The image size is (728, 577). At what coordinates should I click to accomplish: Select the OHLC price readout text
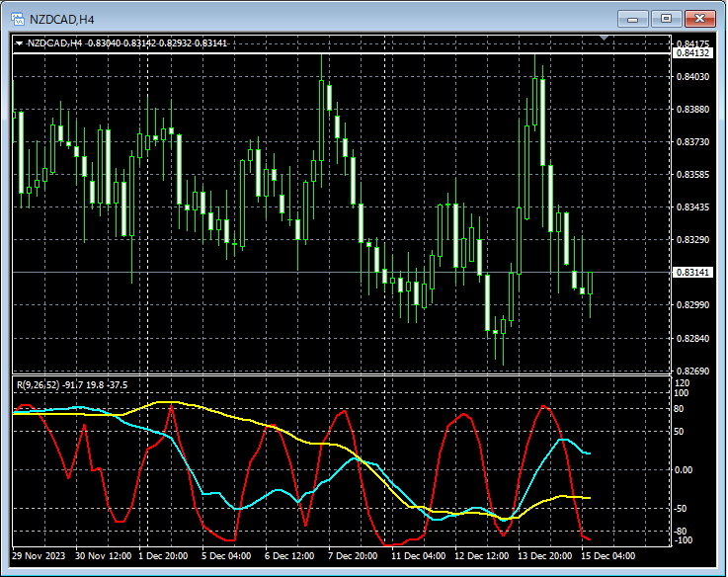click(157, 43)
